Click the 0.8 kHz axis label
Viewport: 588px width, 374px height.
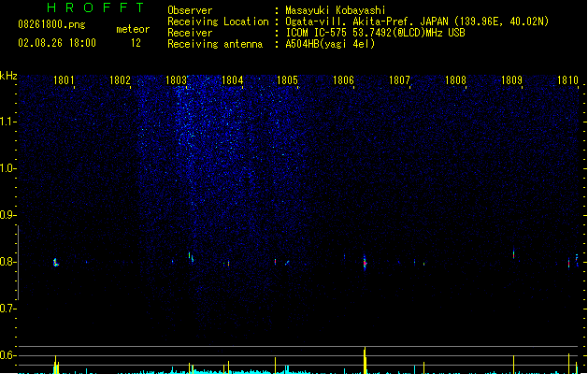click(7, 262)
